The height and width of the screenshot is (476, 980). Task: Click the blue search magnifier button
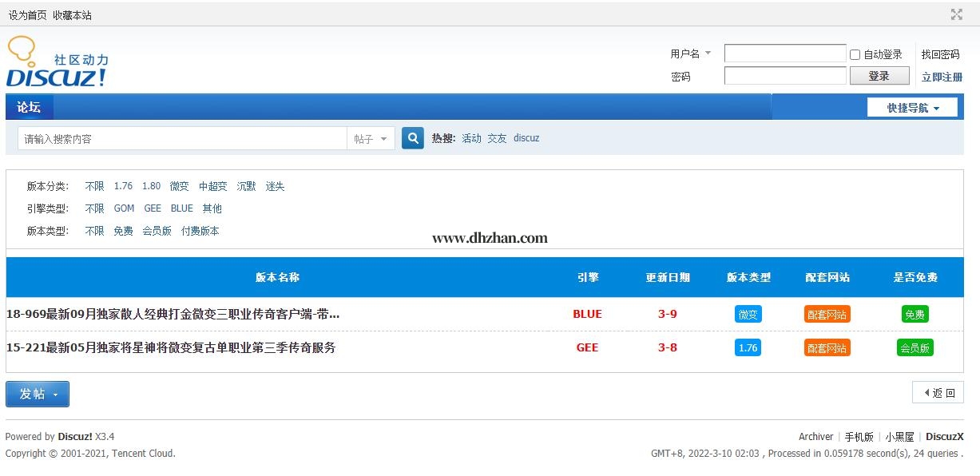(x=412, y=138)
